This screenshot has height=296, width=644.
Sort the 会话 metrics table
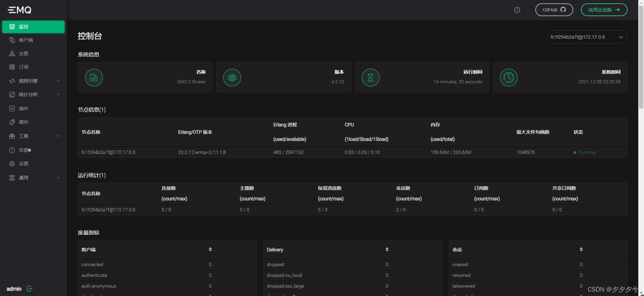[x=581, y=249]
